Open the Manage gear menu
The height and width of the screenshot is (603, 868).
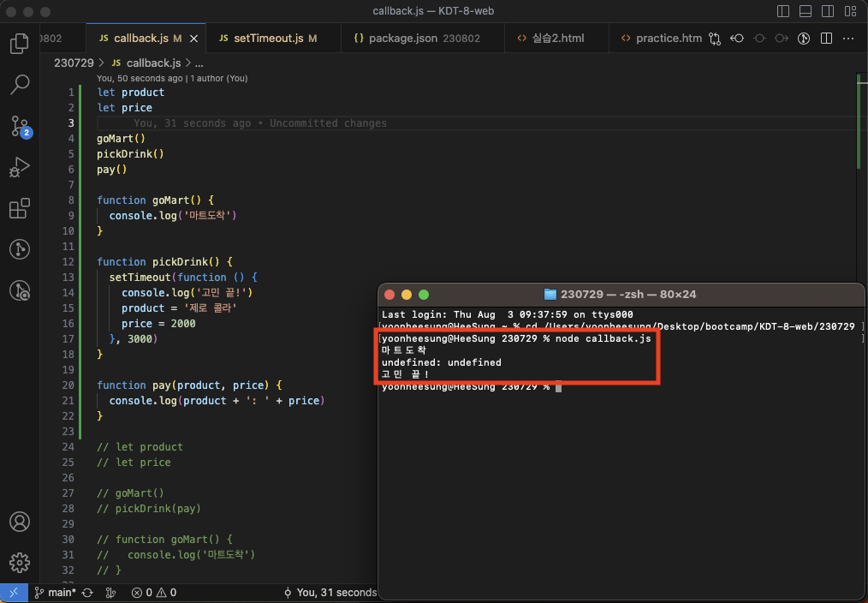tap(20, 563)
